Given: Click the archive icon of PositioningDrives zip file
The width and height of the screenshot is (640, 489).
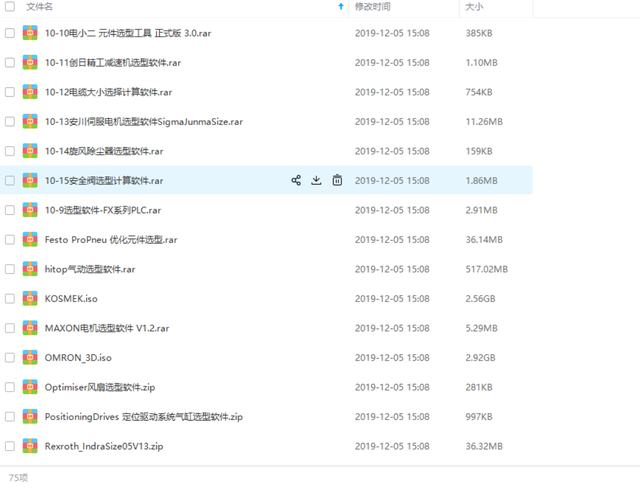Looking at the screenshot, I should coord(30,416).
